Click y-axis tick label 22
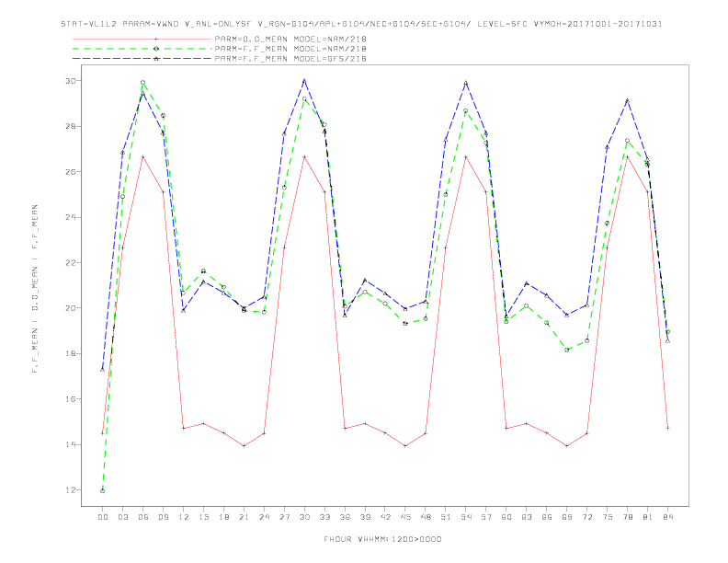Viewport: 728px width, 563px height. pos(70,263)
